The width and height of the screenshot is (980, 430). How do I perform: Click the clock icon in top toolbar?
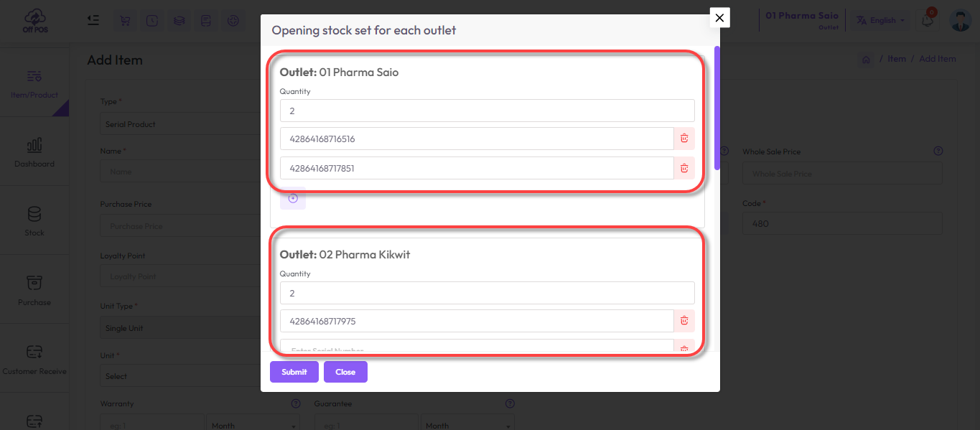[x=151, y=20]
